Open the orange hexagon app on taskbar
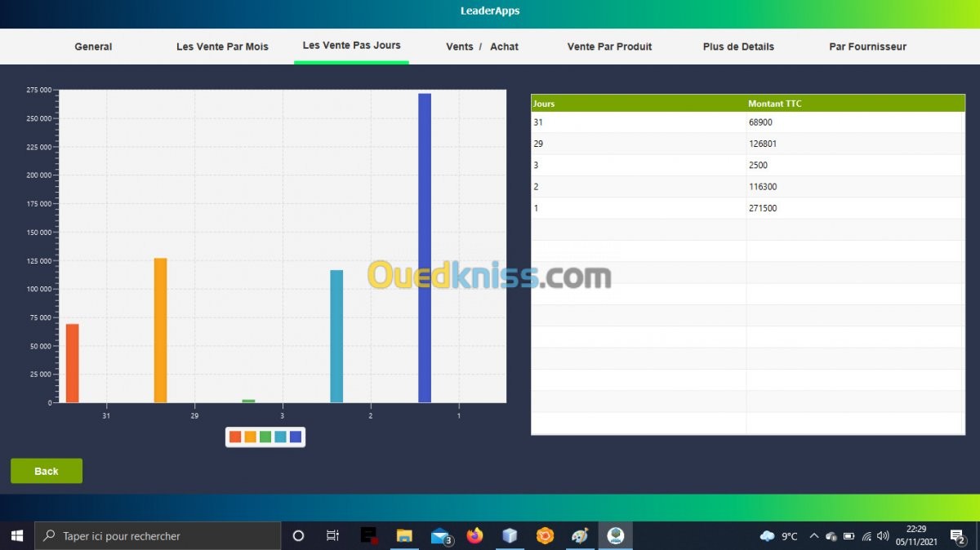This screenshot has width=980, height=550. click(545, 536)
